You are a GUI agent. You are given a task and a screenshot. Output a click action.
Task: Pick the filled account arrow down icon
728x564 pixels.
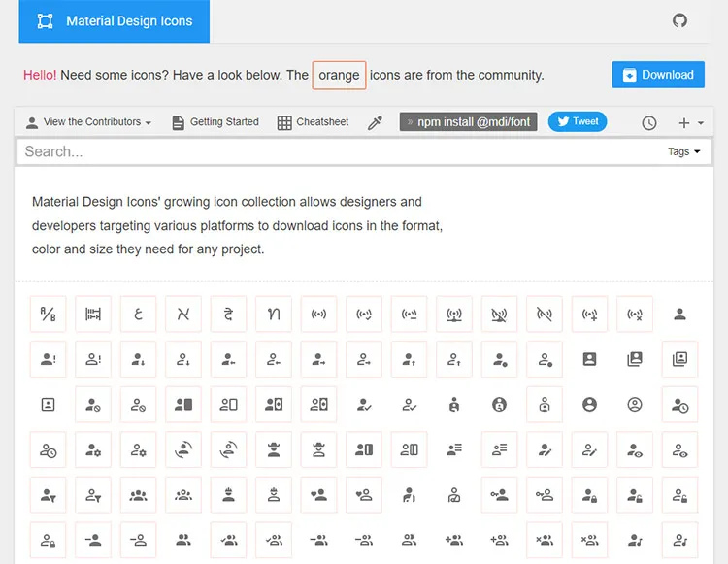pyautogui.click(x=138, y=359)
